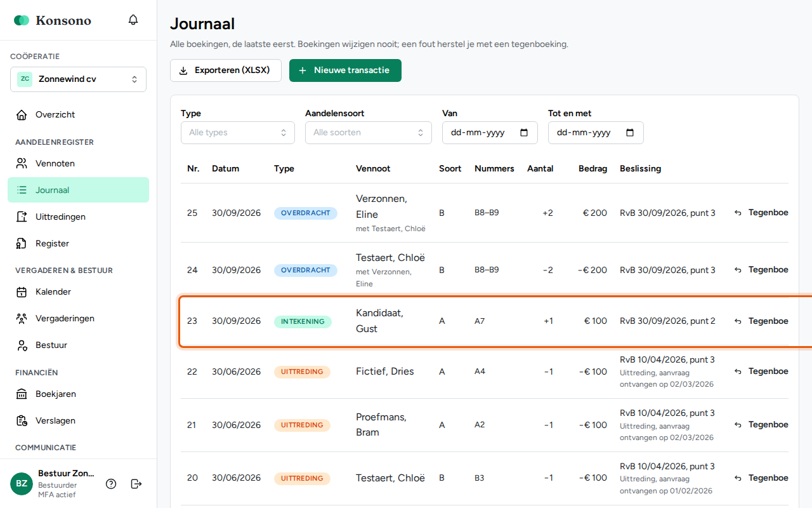Click the Beslissing column header
The width and height of the screenshot is (812, 508).
point(640,169)
